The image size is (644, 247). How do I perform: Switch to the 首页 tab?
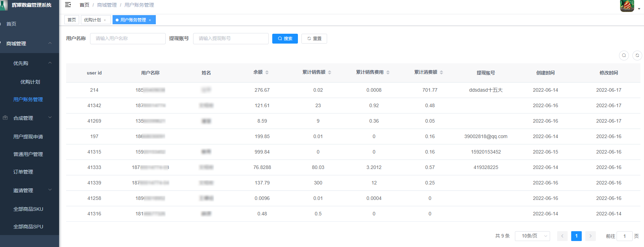72,20
